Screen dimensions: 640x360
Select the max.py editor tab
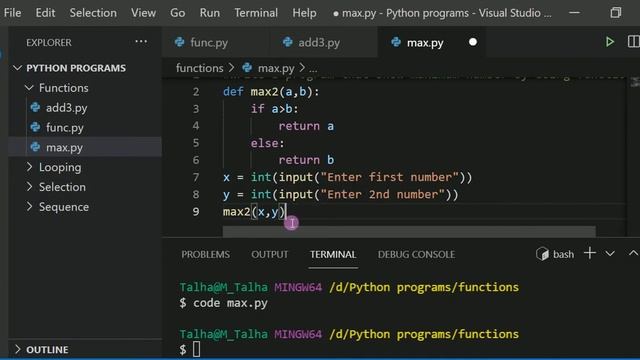point(432,42)
